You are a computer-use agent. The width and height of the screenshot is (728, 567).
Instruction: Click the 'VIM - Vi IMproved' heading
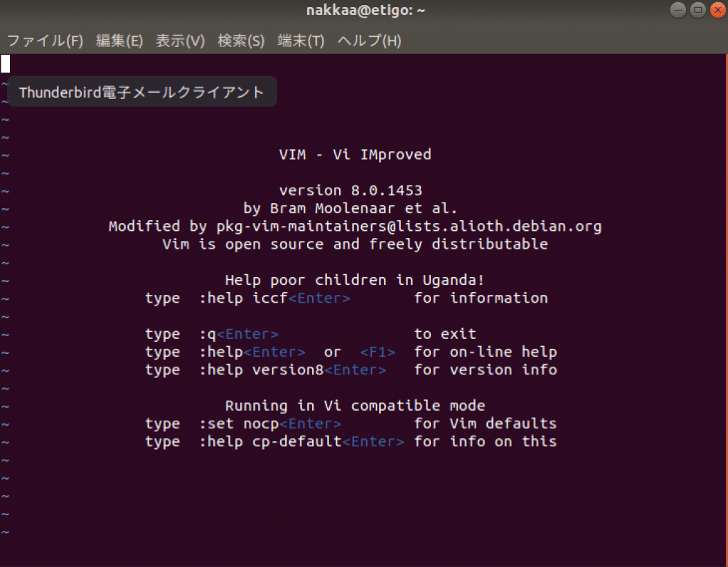pos(355,154)
